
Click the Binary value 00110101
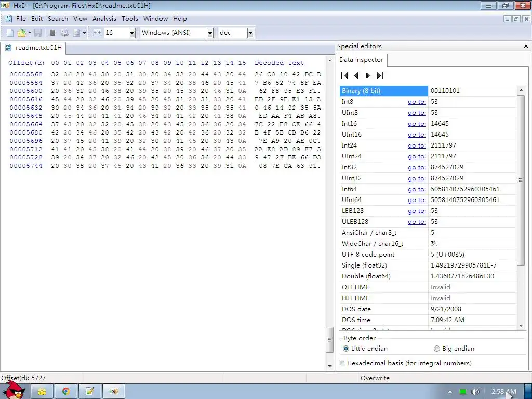pyautogui.click(x=445, y=91)
